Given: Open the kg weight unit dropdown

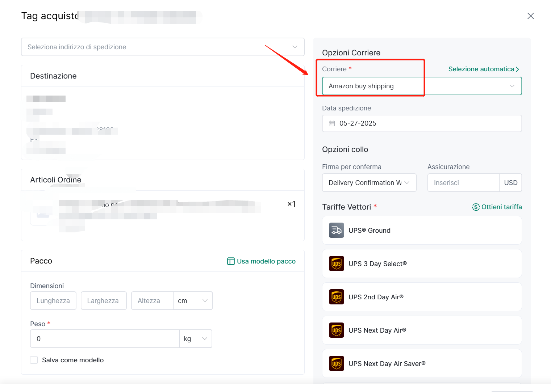Looking at the screenshot, I should (196, 339).
